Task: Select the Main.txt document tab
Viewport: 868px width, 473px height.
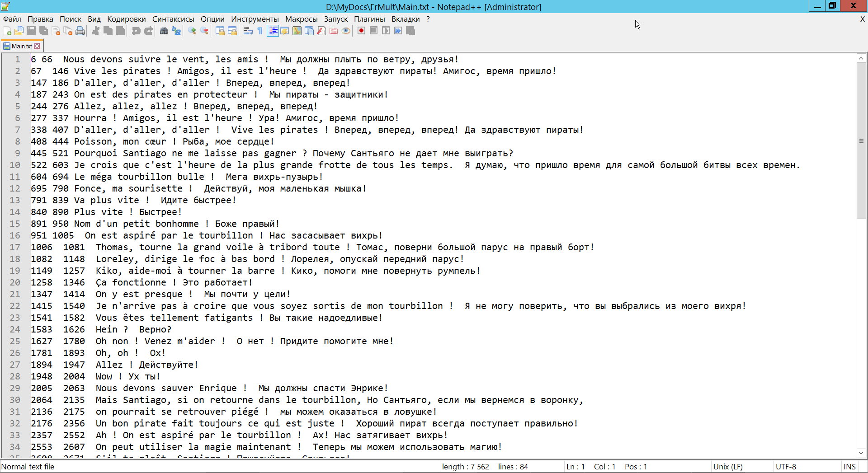Action: 21,46
